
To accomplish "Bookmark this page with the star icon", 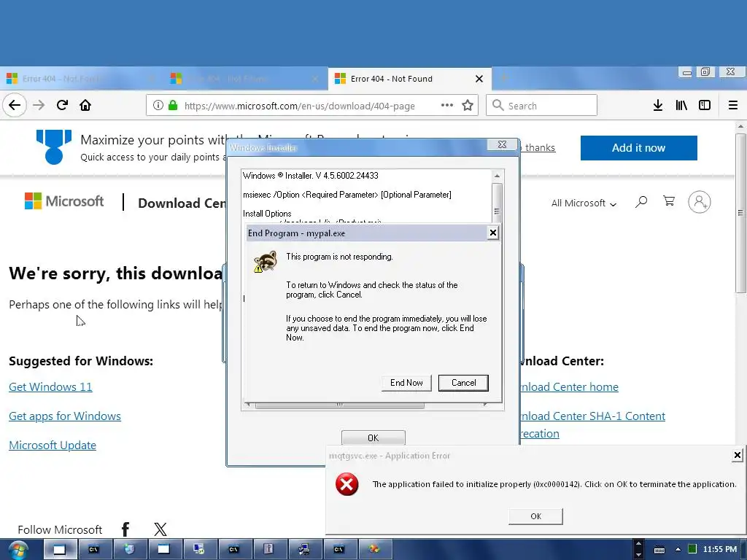I will point(468,105).
